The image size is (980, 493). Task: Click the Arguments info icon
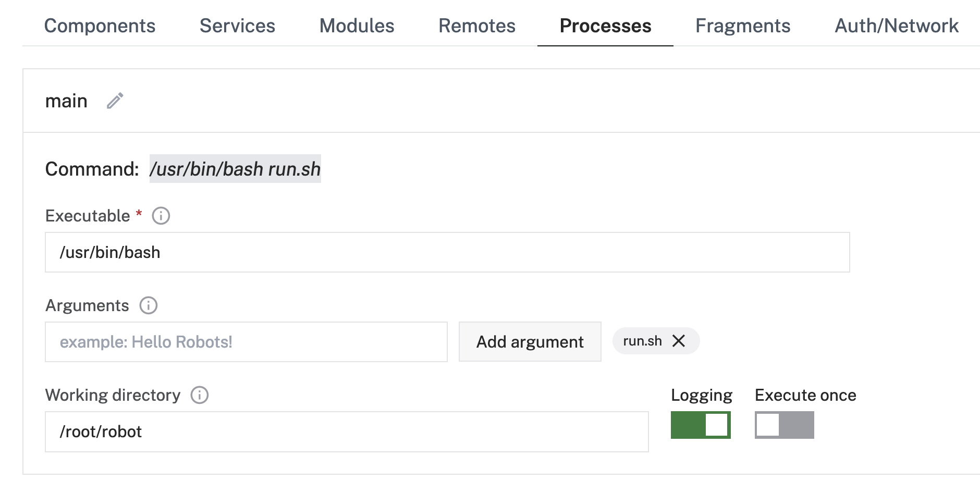coord(149,305)
